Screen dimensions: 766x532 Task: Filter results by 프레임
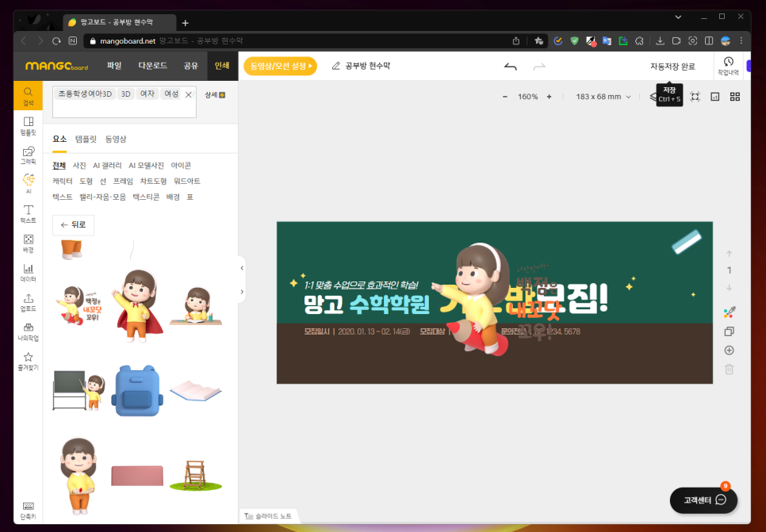[123, 182]
